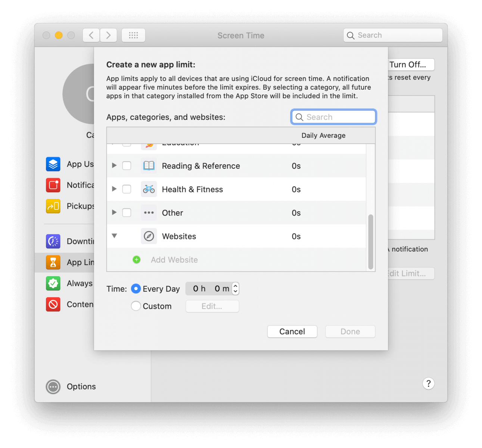Click the Health & Fitness bicycle icon

(x=149, y=189)
